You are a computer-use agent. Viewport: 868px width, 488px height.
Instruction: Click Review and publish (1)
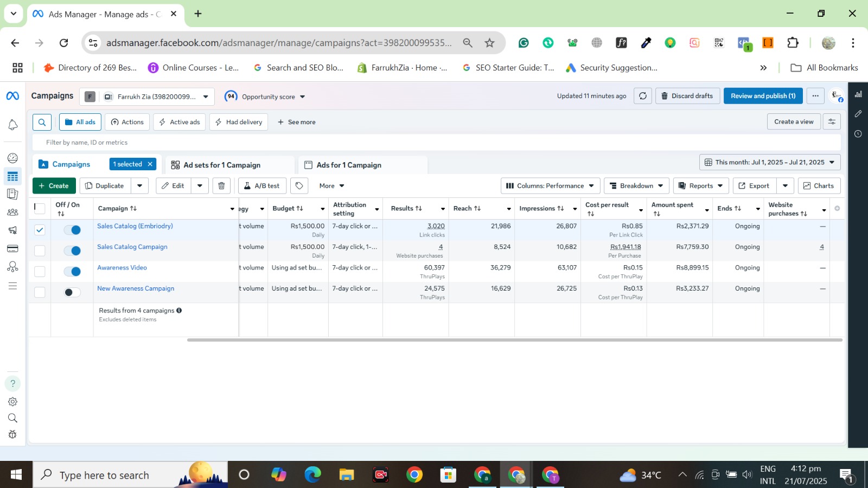coord(763,96)
